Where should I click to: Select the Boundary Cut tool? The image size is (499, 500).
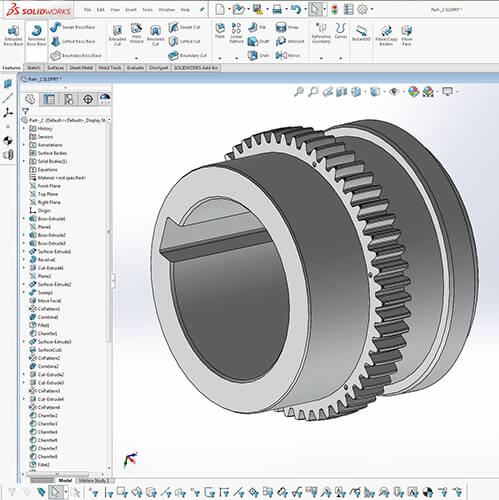(x=187, y=55)
